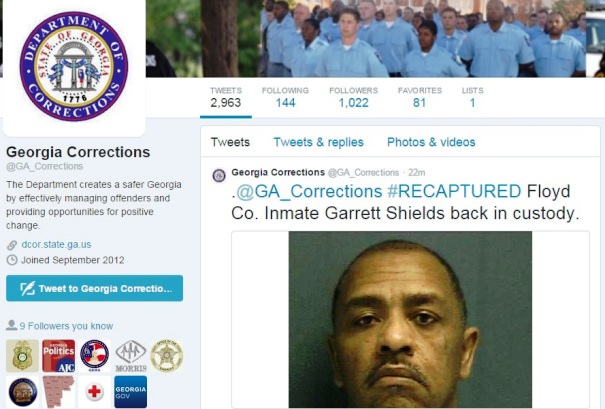Click the small avatar beside the tweet

[x=219, y=176]
